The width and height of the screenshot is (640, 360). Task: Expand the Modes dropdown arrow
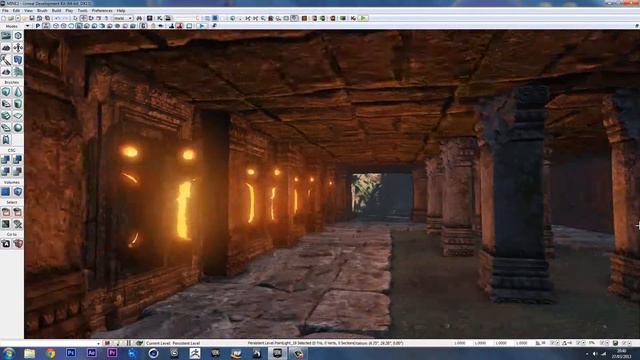(27, 26)
